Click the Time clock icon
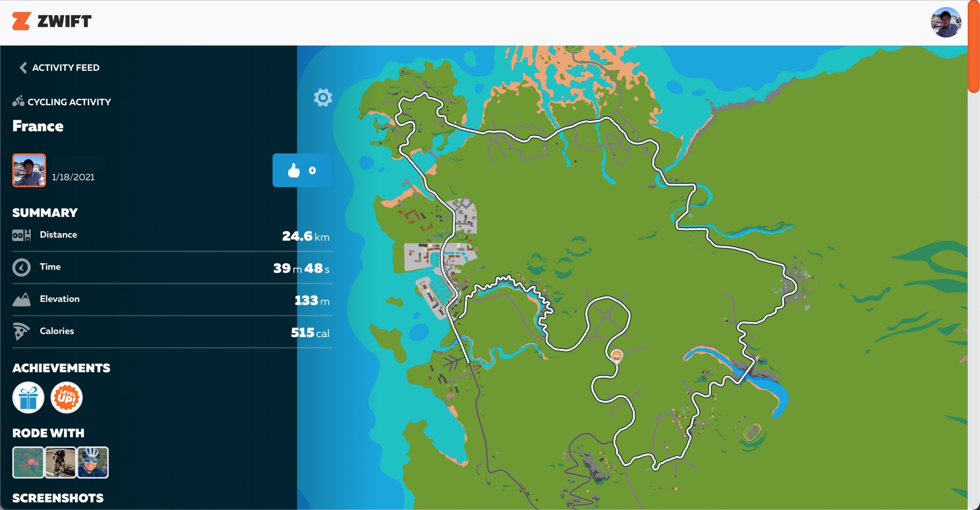980x510 pixels. (x=21, y=267)
